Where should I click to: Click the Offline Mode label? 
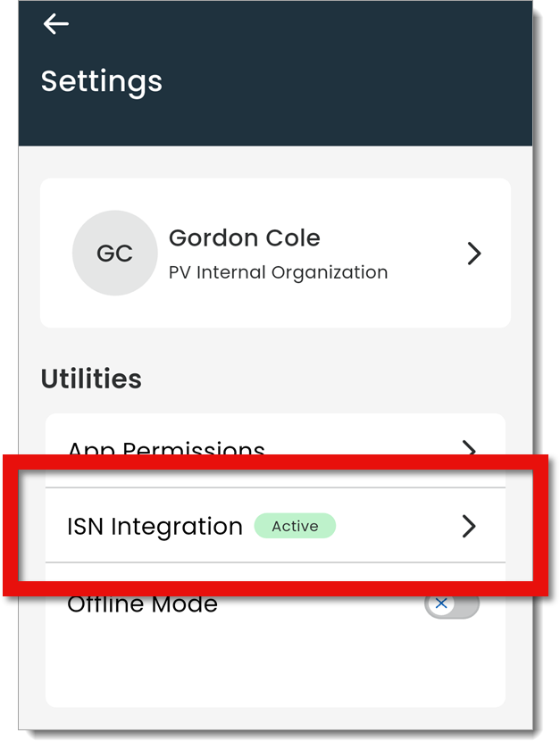click(143, 604)
